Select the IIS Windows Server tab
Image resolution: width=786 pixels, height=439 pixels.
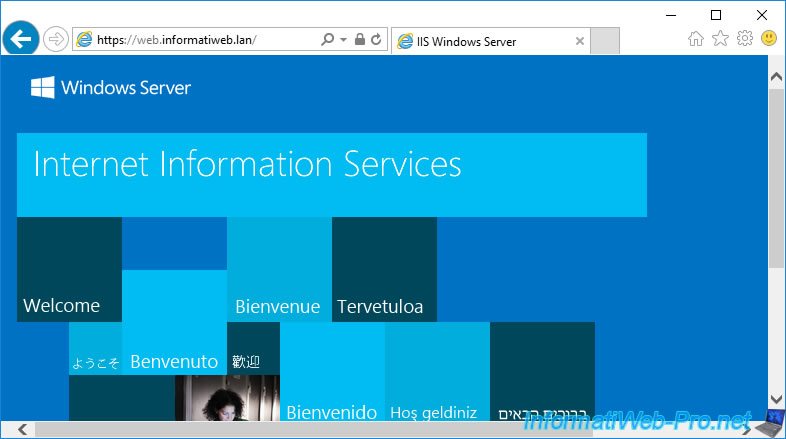click(x=490, y=41)
